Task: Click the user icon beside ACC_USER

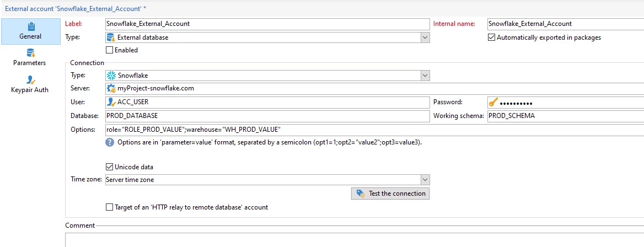Action: pos(111,103)
